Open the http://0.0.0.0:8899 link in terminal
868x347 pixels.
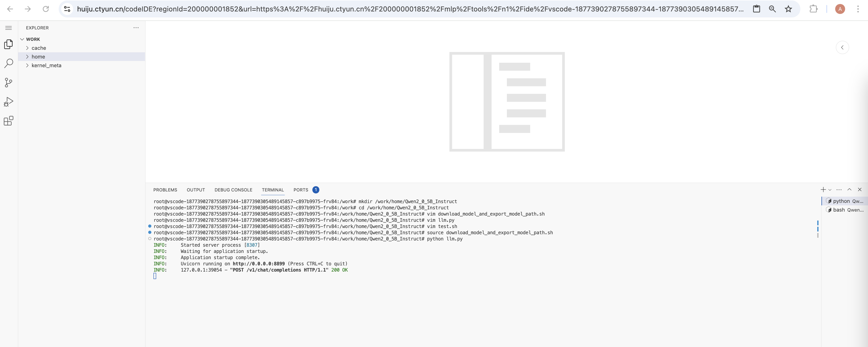click(x=258, y=264)
